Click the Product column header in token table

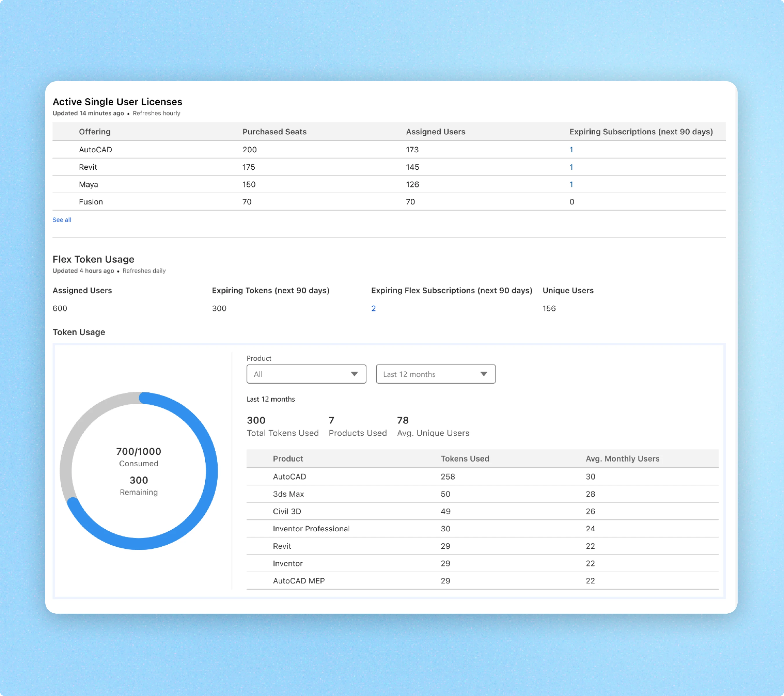[x=288, y=458]
